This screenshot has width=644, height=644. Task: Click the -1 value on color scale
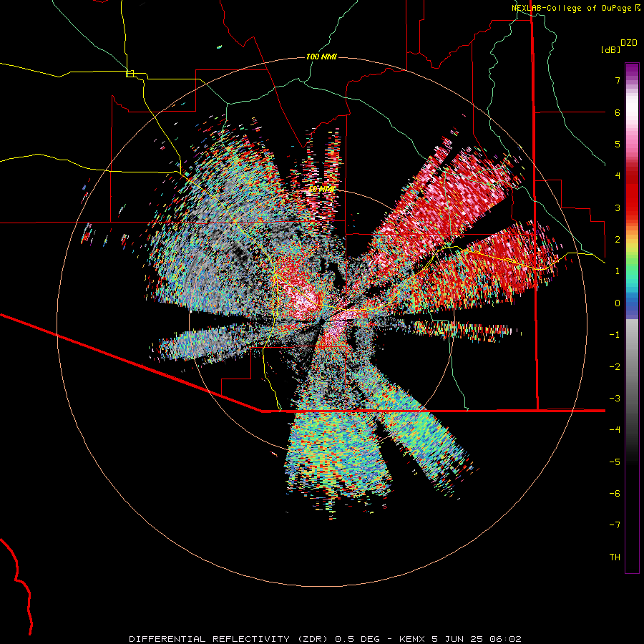[x=615, y=335]
